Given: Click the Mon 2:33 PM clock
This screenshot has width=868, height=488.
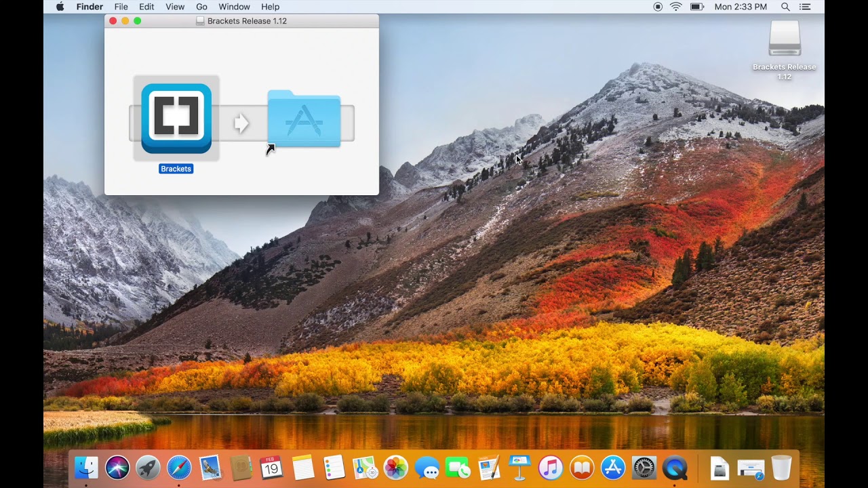Looking at the screenshot, I should click(x=741, y=7).
